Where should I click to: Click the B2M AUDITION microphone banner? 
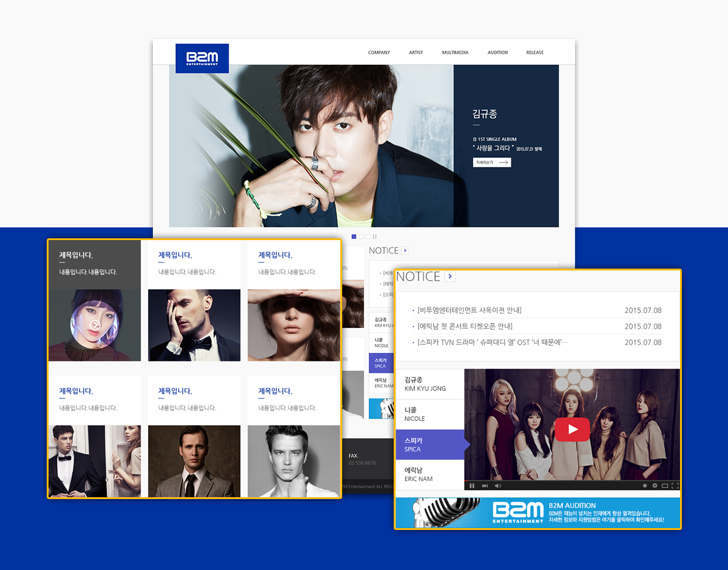click(538, 513)
